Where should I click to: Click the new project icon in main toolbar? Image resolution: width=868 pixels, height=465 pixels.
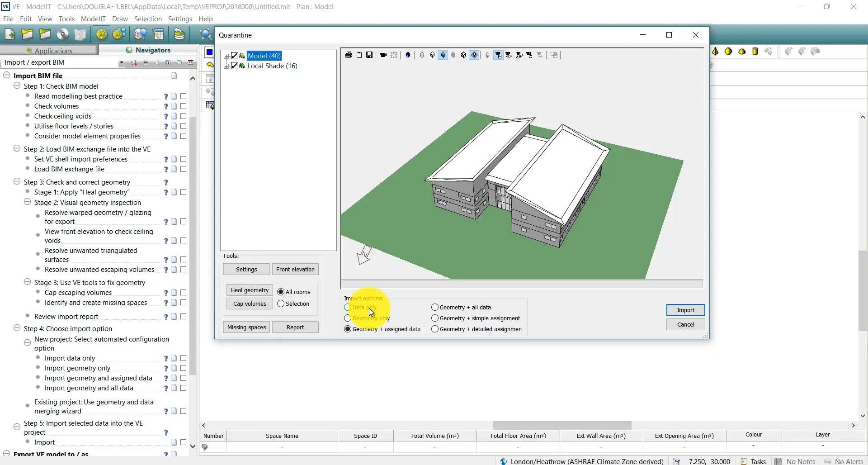10,34
